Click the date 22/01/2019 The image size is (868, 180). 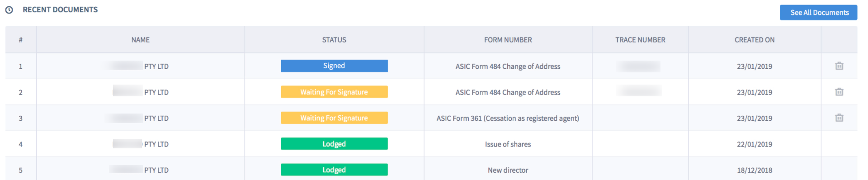coord(755,144)
